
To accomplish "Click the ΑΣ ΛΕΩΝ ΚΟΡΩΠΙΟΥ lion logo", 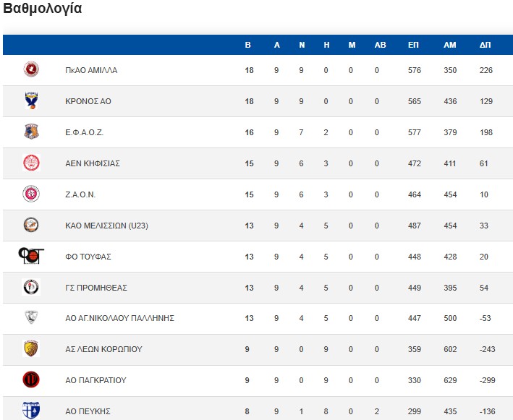I will 31,349.
